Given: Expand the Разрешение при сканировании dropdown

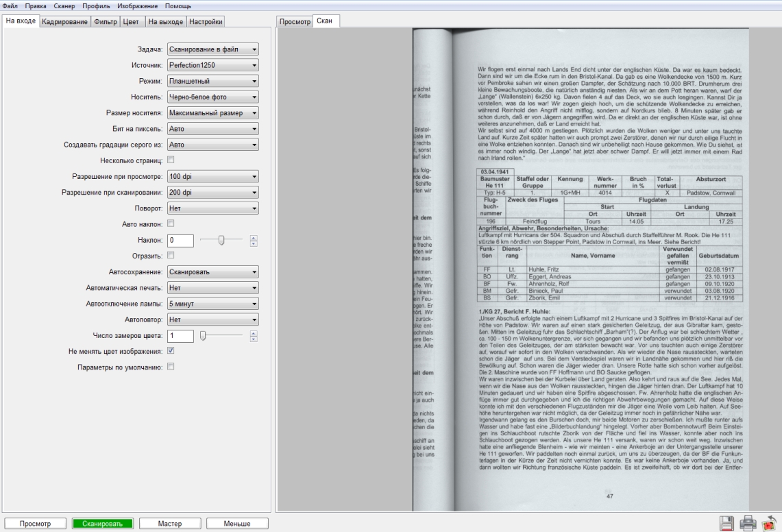Looking at the screenshot, I should [212, 192].
